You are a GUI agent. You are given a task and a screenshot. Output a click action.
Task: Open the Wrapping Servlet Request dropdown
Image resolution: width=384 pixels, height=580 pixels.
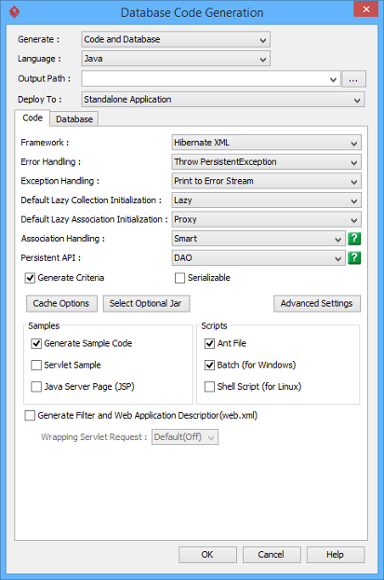coord(185,437)
